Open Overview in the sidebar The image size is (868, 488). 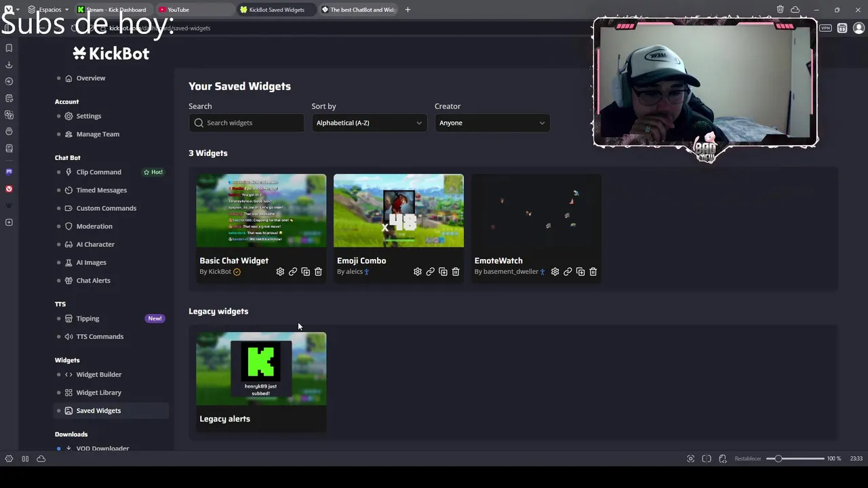point(91,78)
